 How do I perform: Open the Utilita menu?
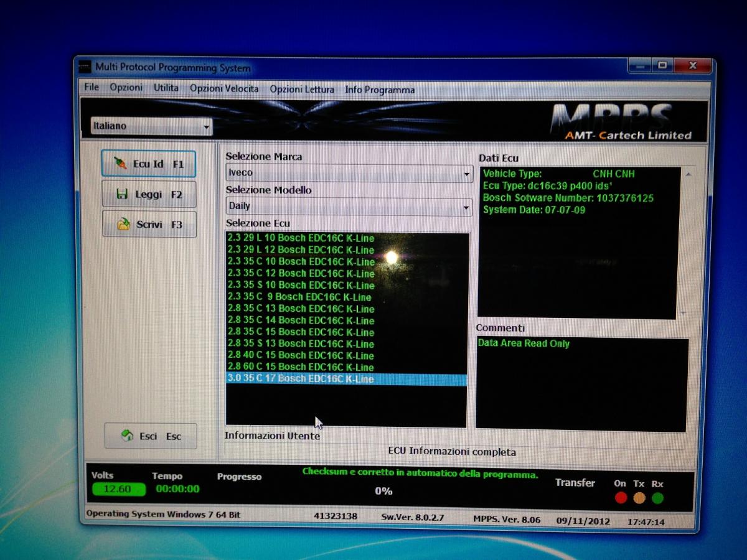[166, 88]
